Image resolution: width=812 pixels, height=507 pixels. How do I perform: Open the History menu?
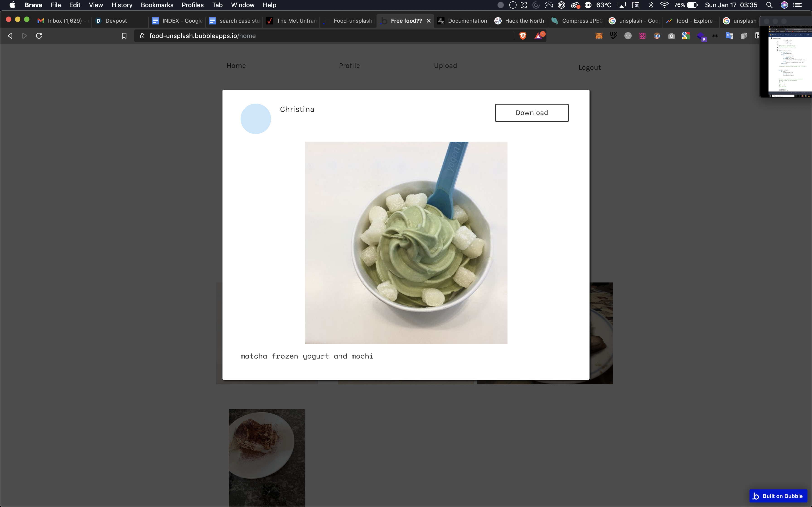pos(122,5)
